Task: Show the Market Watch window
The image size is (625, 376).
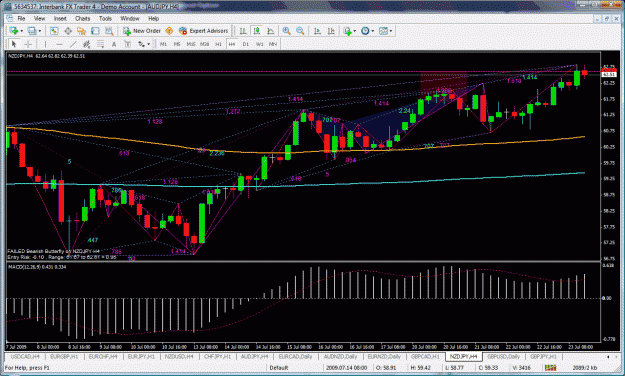Action: [x=54, y=31]
